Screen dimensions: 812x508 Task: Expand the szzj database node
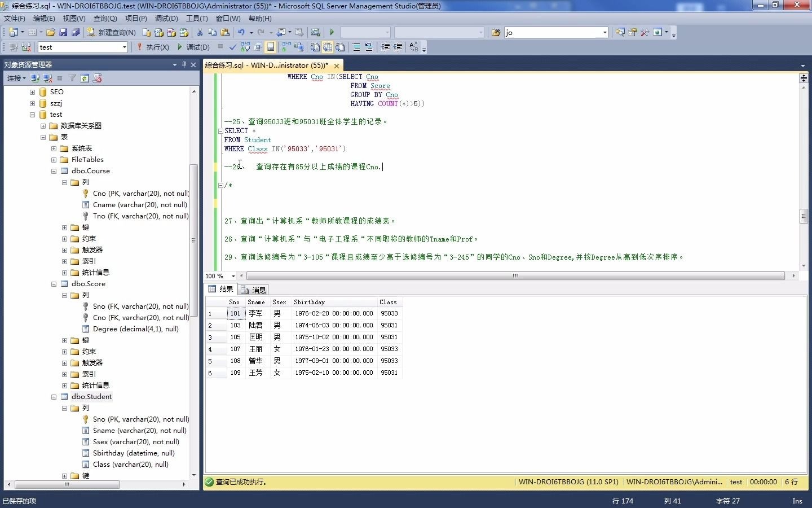click(32, 103)
